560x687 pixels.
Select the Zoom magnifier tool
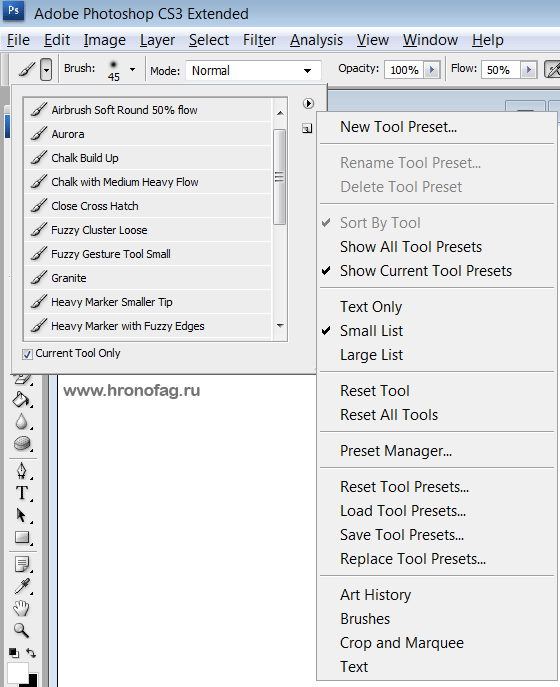(21, 630)
